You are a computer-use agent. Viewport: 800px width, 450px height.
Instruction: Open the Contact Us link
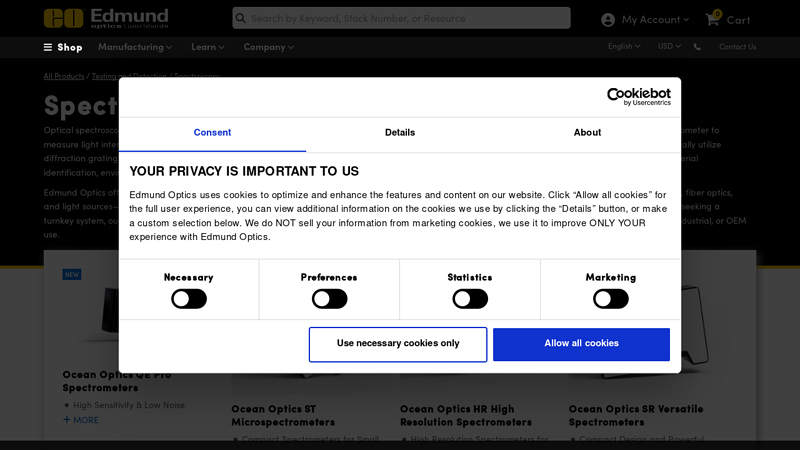737,47
